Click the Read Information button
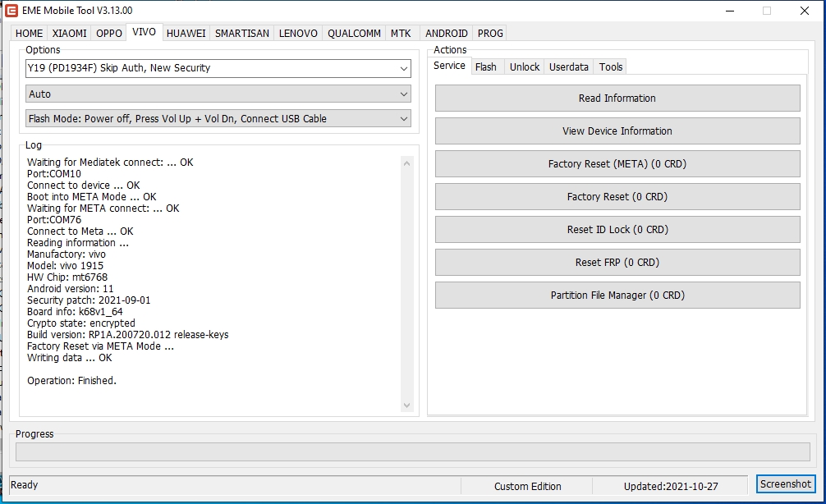The height and width of the screenshot is (504, 826). click(617, 98)
